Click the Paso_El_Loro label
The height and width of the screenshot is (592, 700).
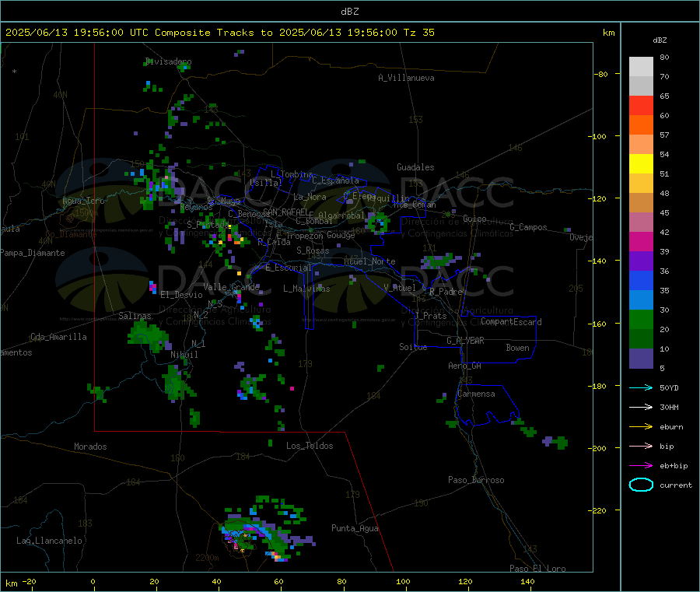(x=537, y=569)
